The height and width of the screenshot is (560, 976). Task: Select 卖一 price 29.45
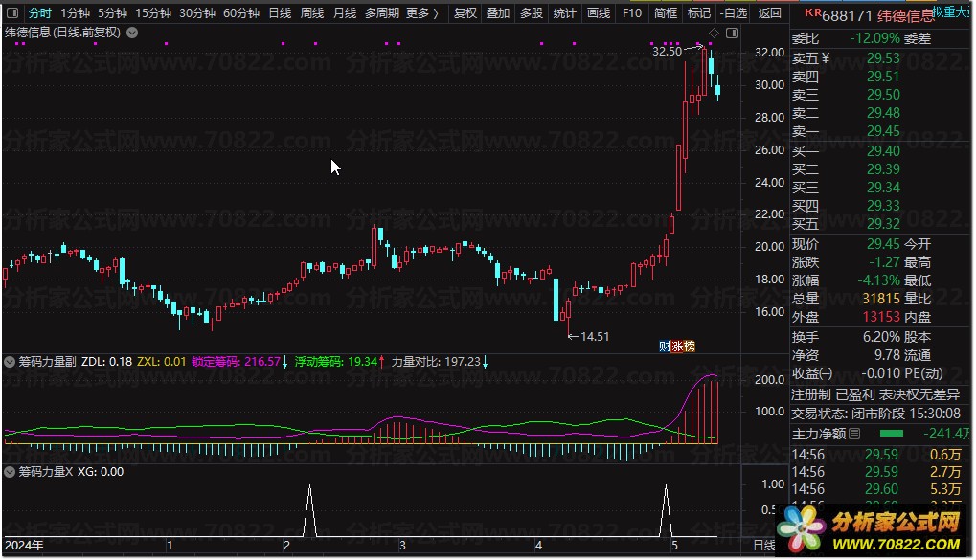[x=883, y=131]
